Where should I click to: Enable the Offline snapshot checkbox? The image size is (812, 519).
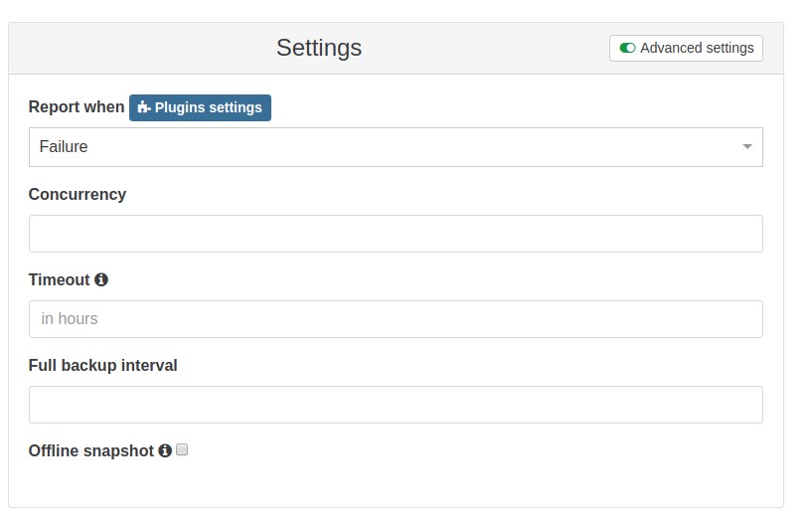click(x=182, y=449)
